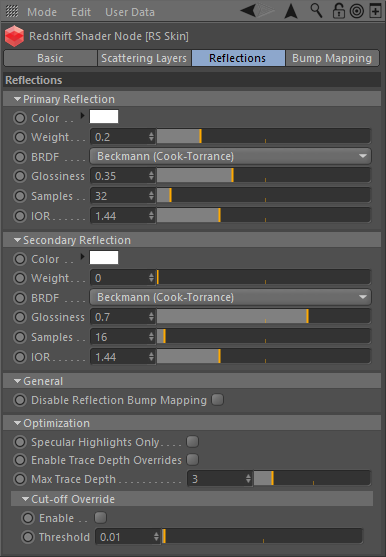Open the Edit menu
386x557 pixels.
[81, 12]
